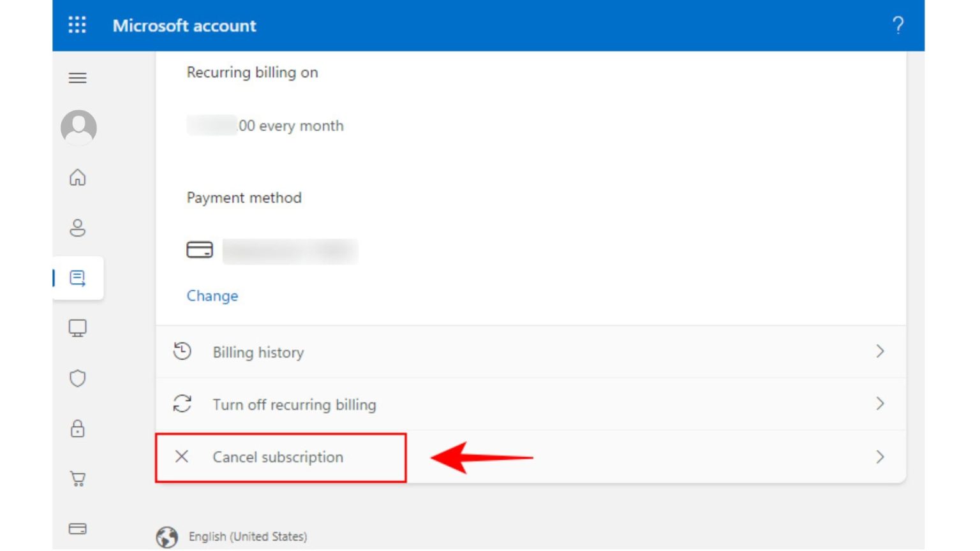Select the Services and subscriptions sidebar icon
Image resolution: width=980 pixels, height=551 pixels.
[x=77, y=277]
